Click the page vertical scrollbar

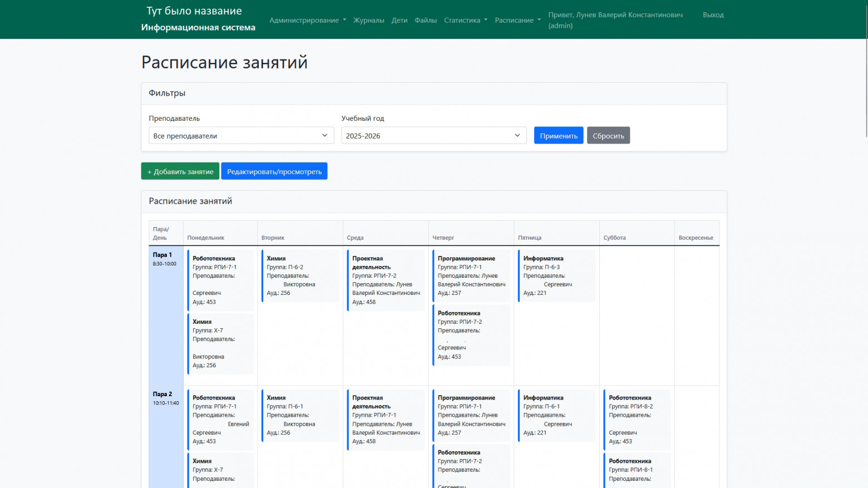point(865,83)
